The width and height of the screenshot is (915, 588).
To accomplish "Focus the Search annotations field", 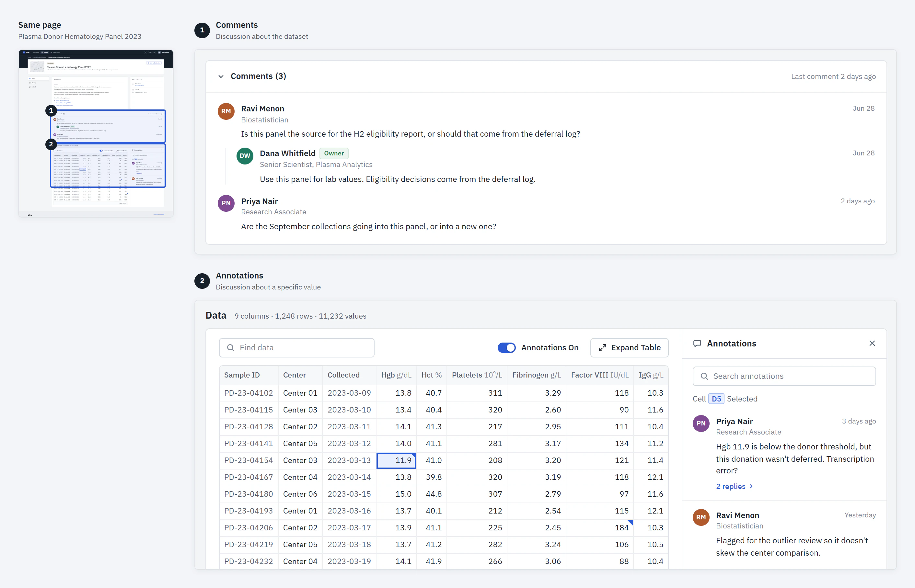I will (x=784, y=376).
